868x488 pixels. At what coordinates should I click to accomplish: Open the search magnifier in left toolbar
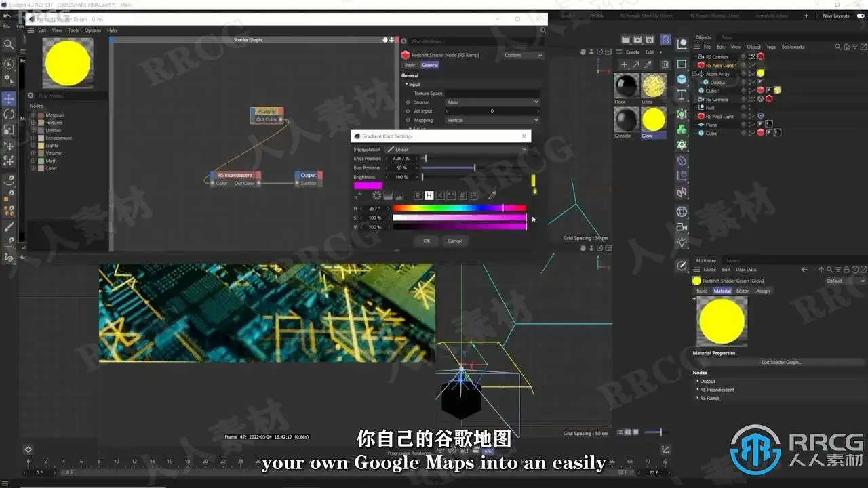[9, 45]
